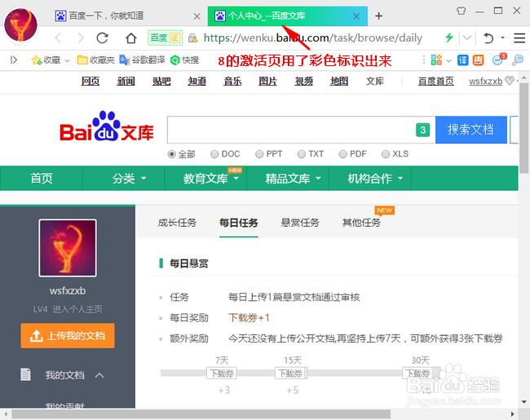Select the TXT file type radio
The height and width of the screenshot is (420, 530).
pos(301,154)
